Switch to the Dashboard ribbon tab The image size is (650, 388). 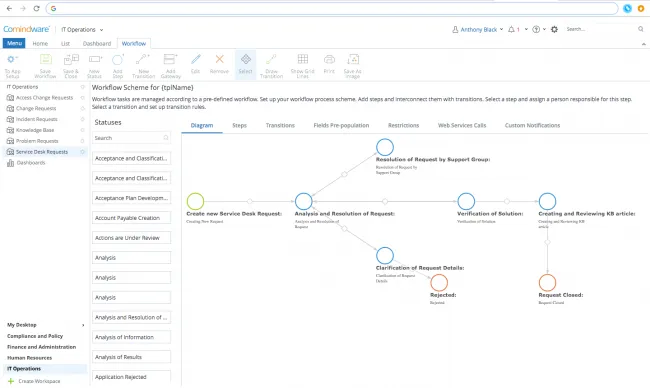pos(97,44)
